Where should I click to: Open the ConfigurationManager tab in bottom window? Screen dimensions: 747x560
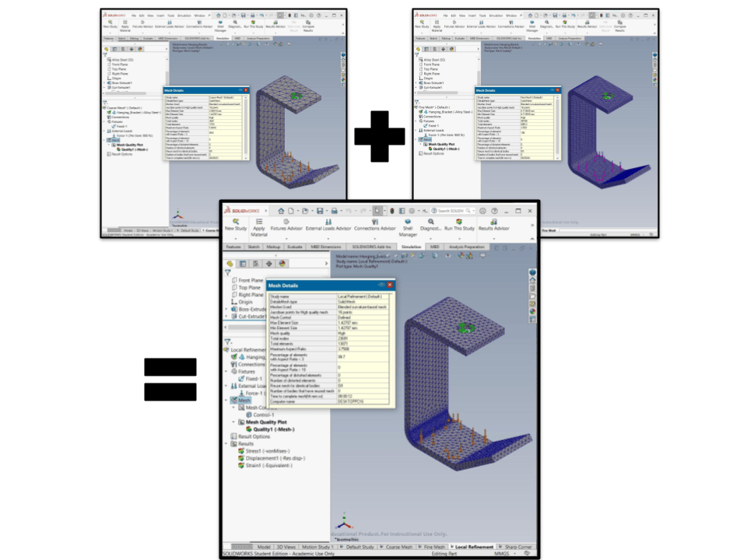256,264
